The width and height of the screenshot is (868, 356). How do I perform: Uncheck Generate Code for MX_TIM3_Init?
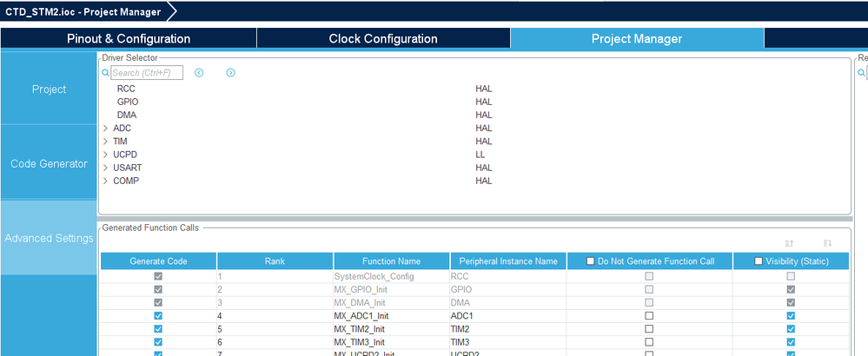(158, 342)
